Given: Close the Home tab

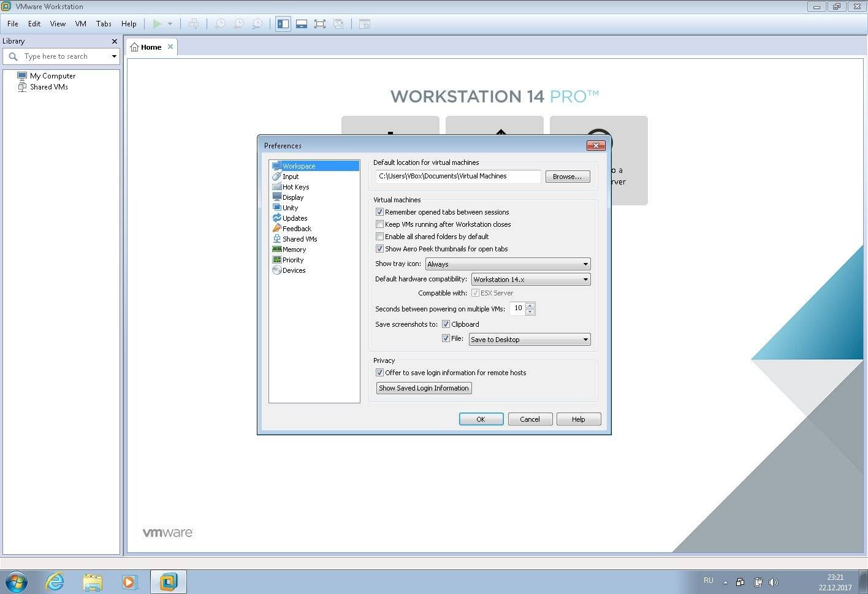Looking at the screenshot, I should coord(170,47).
